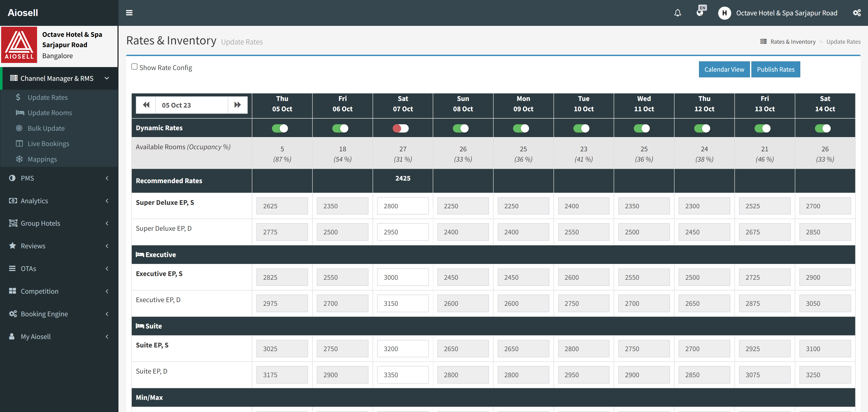868x412 pixels.
Task: Edit Suite EP, S rate 3200
Action: click(403, 348)
